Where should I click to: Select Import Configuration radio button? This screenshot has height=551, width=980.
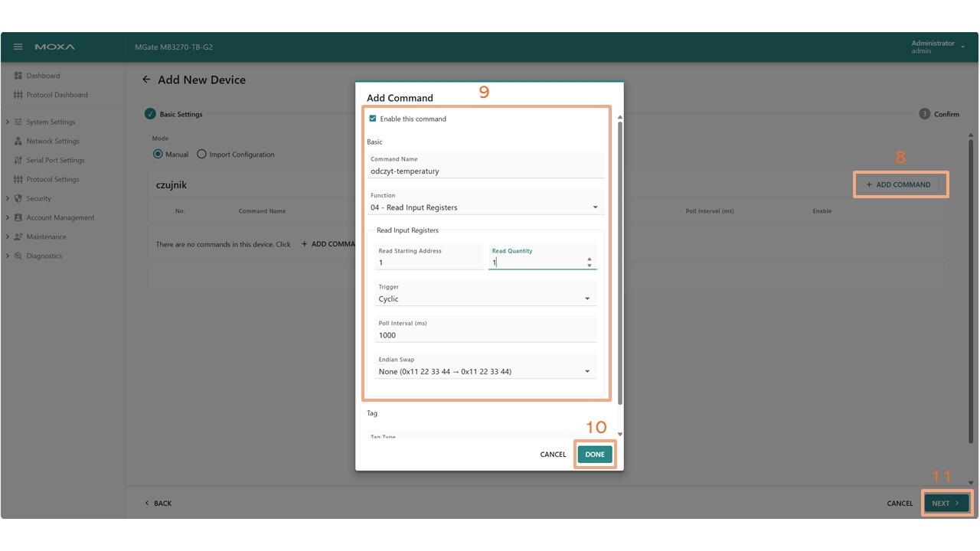pos(202,154)
